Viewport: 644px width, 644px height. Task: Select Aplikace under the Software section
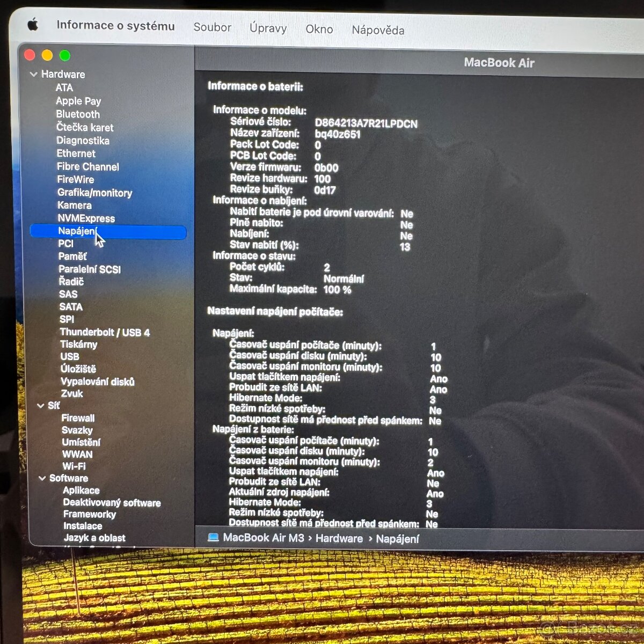(82, 490)
